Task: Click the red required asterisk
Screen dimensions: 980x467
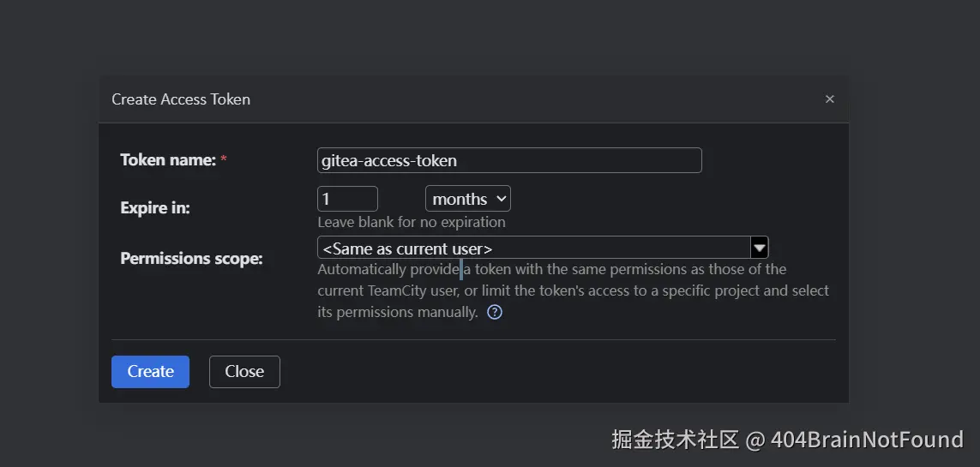Action: click(224, 160)
